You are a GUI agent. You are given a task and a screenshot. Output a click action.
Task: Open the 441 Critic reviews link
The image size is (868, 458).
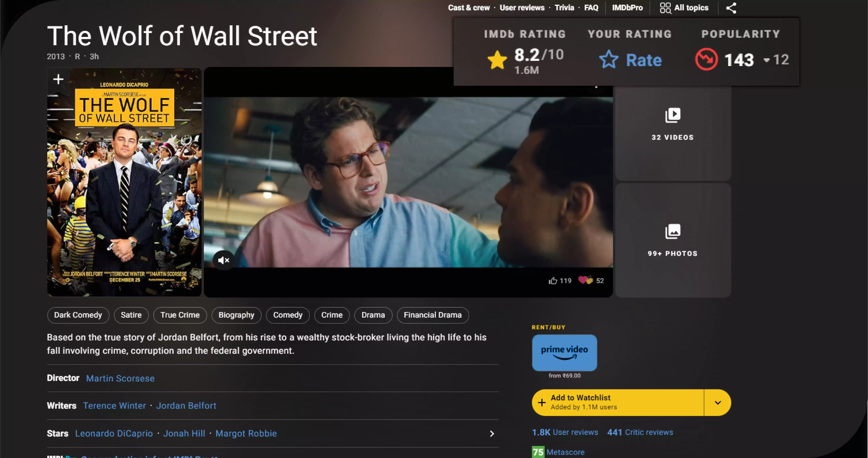[x=640, y=432]
